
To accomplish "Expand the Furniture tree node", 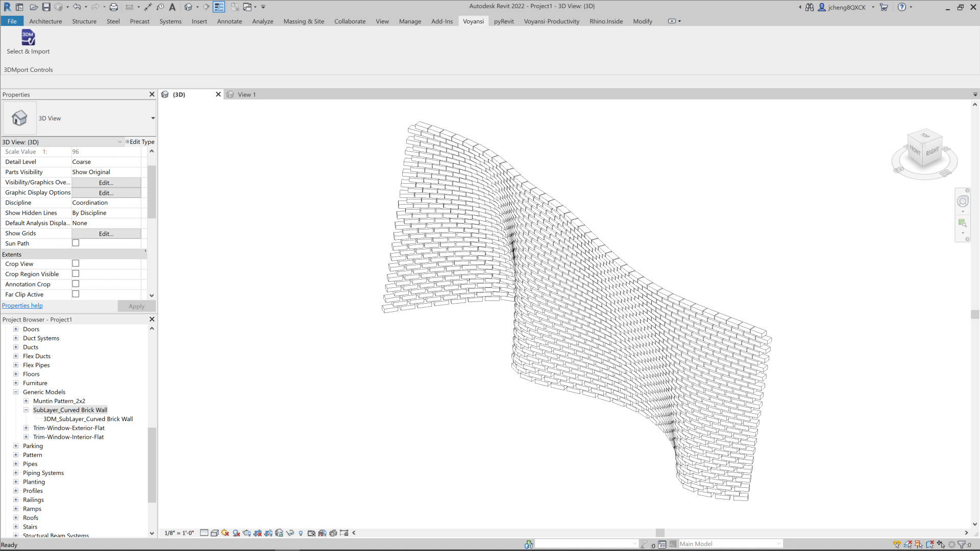I will (x=16, y=383).
